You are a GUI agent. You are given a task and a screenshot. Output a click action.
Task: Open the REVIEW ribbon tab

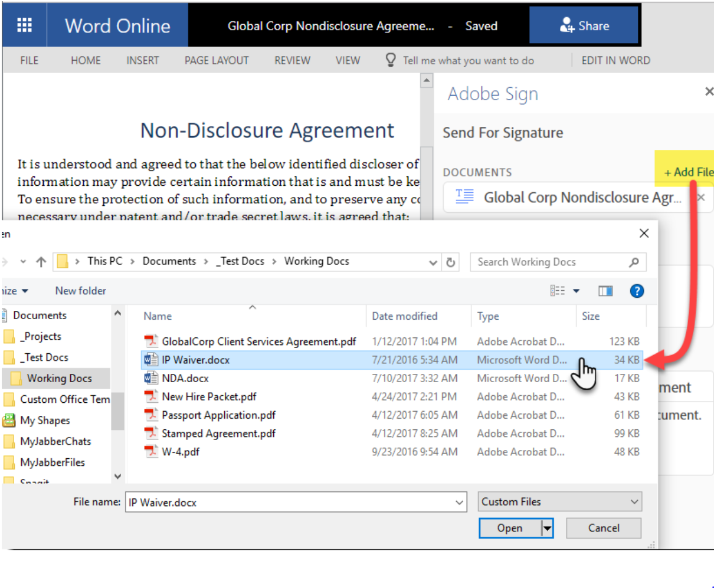pyautogui.click(x=292, y=60)
